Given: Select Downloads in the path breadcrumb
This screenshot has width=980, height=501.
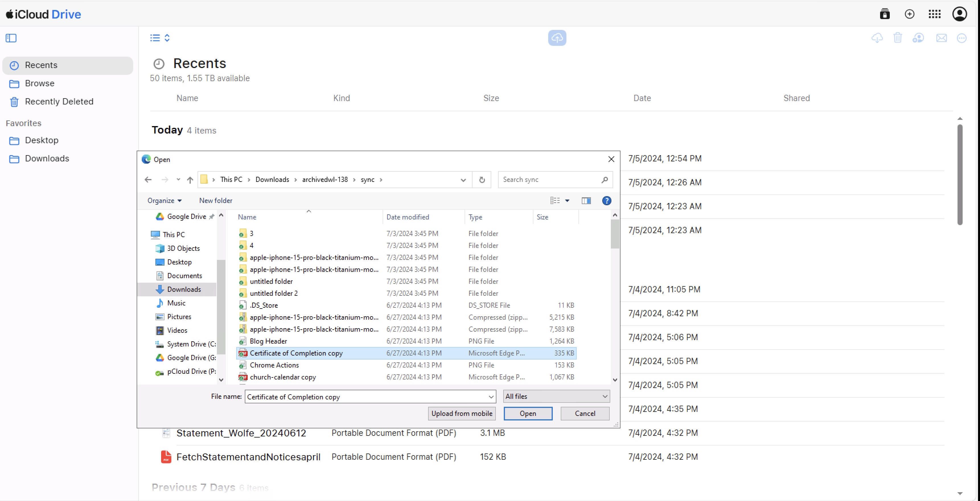Looking at the screenshot, I should coord(272,180).
